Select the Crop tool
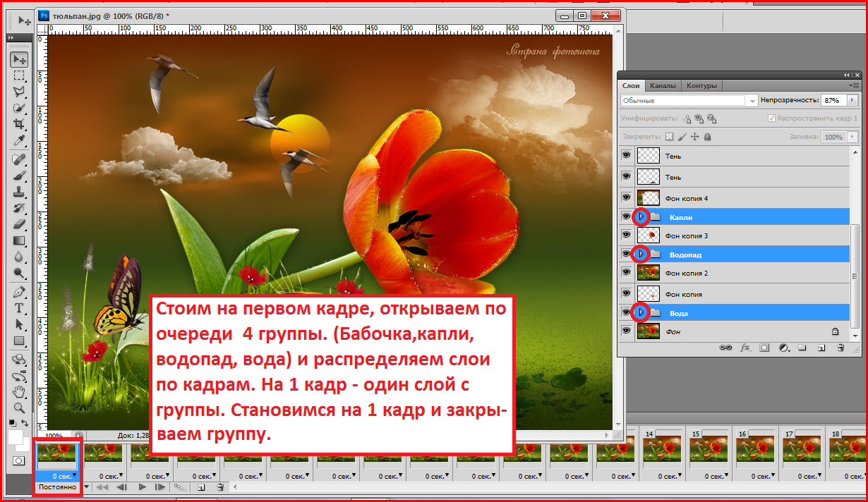868x502 pixels. (x=19, y=124)
